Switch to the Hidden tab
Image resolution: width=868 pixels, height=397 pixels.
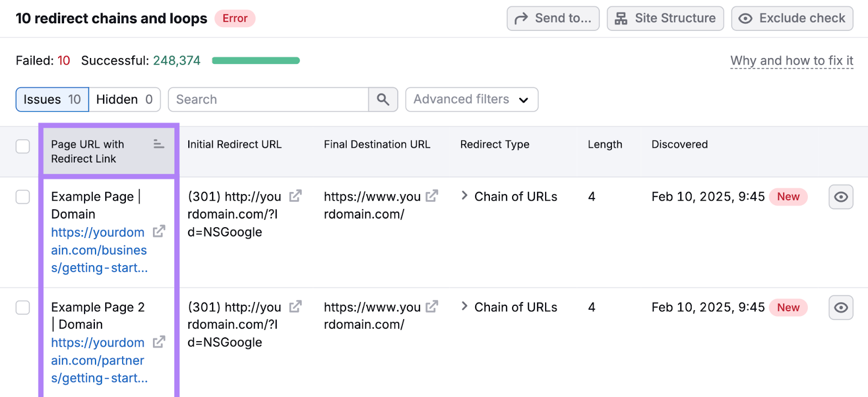point(125,100)
